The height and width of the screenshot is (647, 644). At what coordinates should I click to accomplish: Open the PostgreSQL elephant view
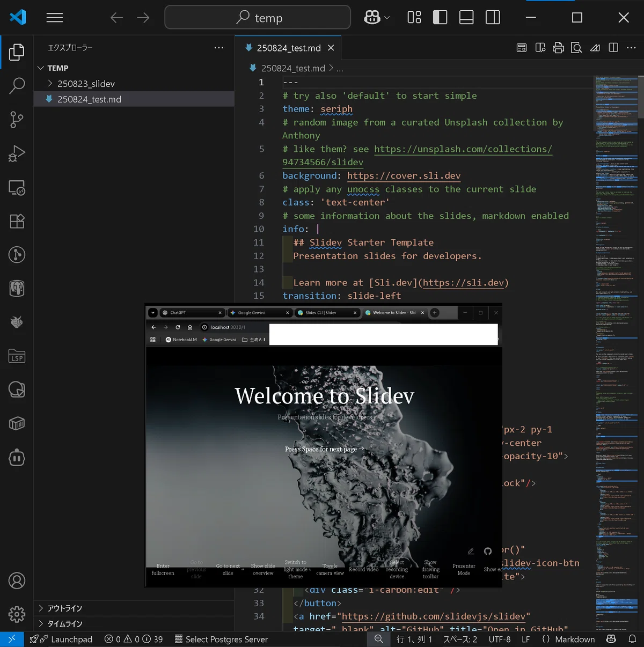pos(17,289)
